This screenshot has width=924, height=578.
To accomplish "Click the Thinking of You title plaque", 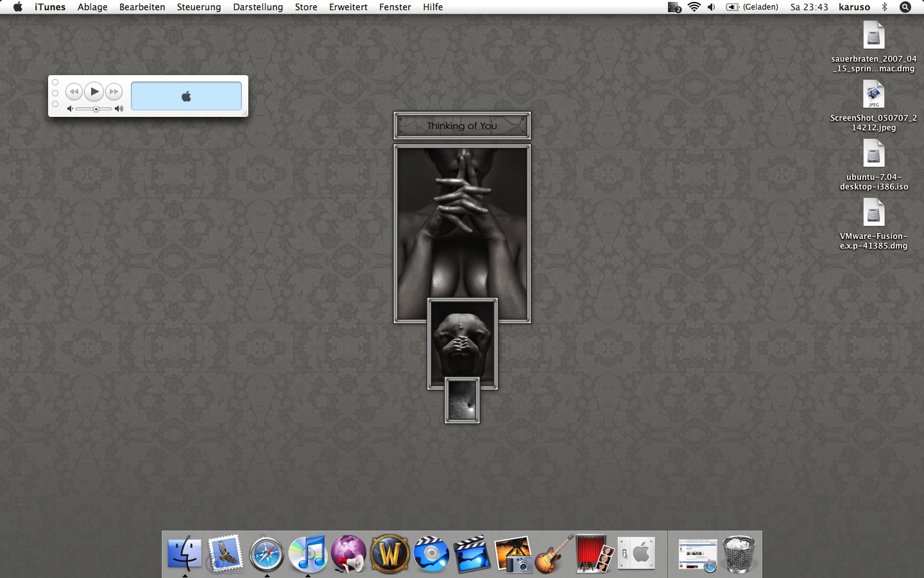I will [x=462, y=126].
